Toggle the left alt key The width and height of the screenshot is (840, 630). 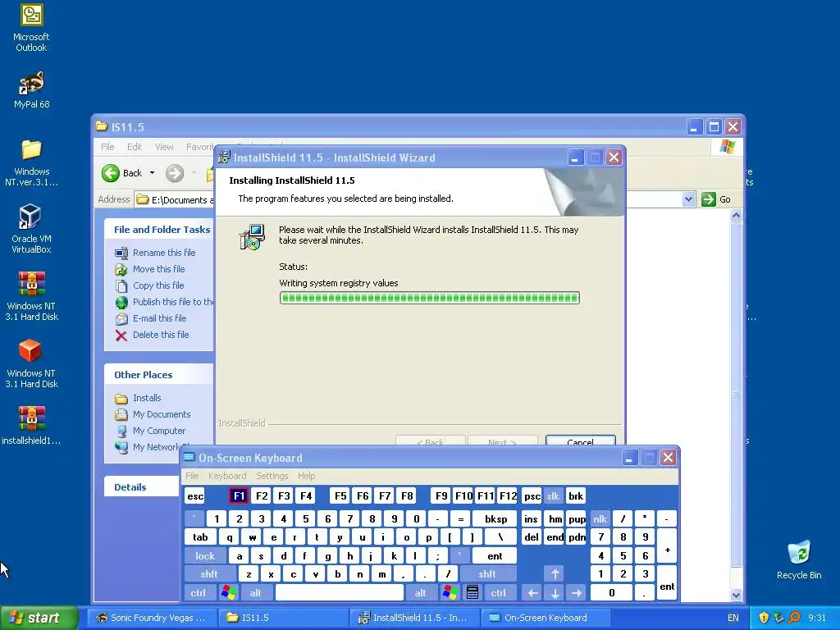tap(256, 592)
